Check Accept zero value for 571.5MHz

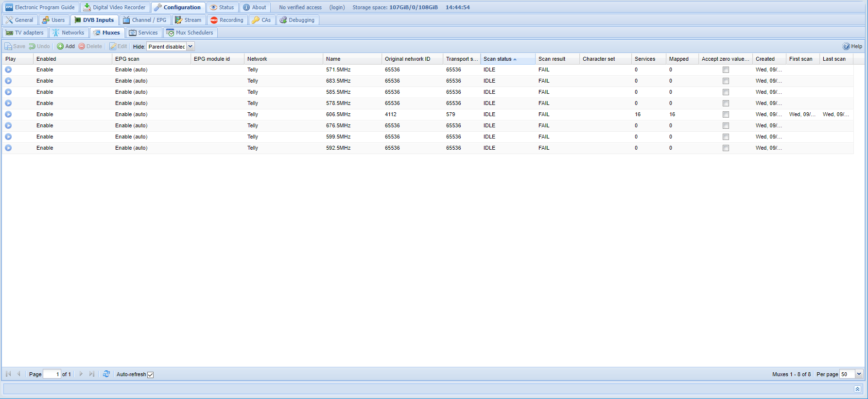pos(726,70)
